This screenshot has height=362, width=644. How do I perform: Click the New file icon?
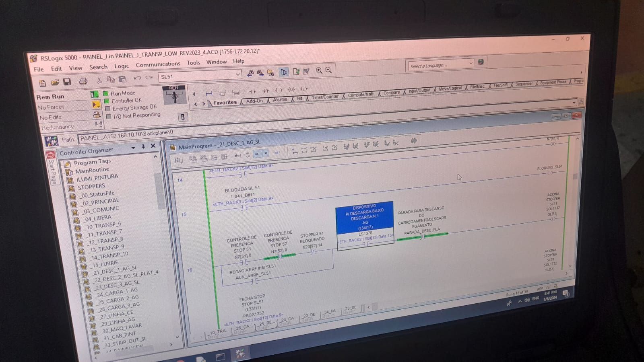coord(43,83)
